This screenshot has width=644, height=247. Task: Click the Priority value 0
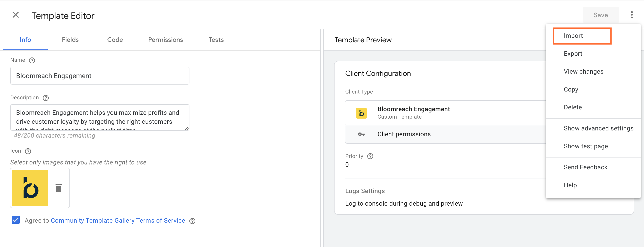(347, 165)
